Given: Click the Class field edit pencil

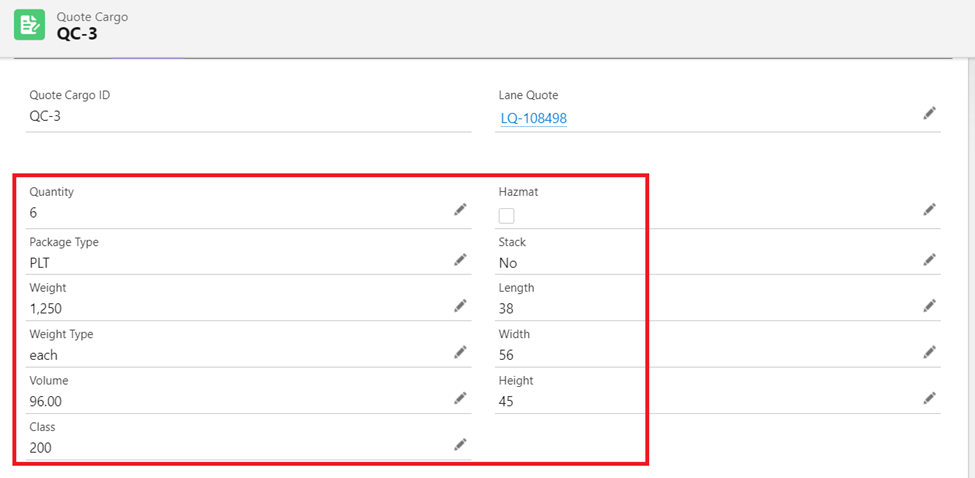Looking at the screenshot, I should pyautogui.click(x=460, y=444).
